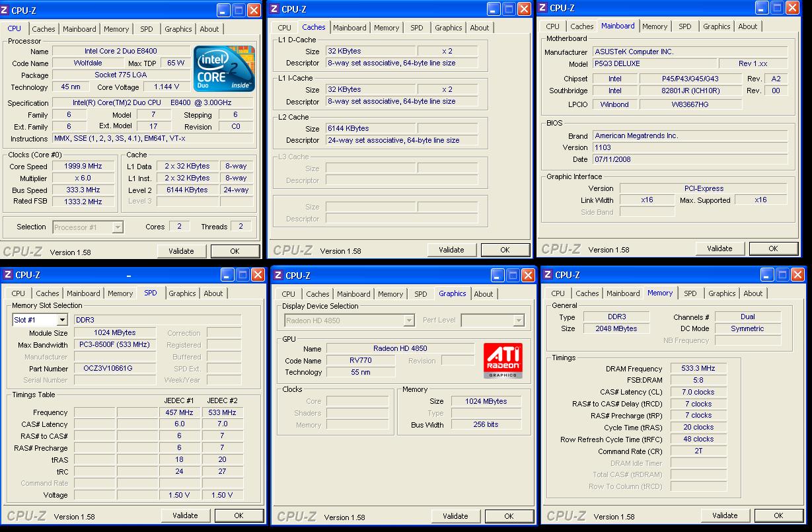Open the Slot #1 memory slot dropdown
812x532 pixels.
[62, 320]
